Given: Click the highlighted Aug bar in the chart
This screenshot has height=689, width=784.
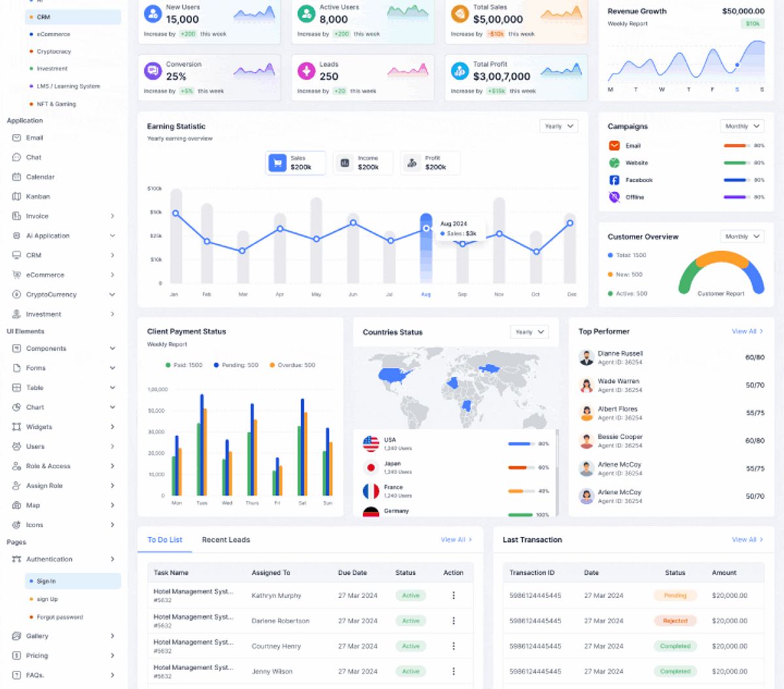Looking at the screenshot, I should pos(426,248).
